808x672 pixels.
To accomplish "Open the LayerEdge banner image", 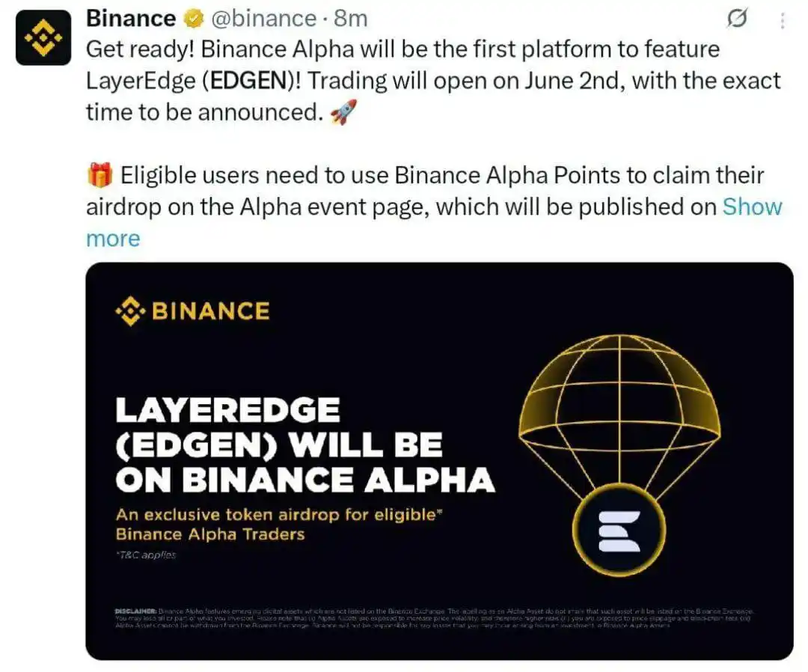I will point(440,461).
